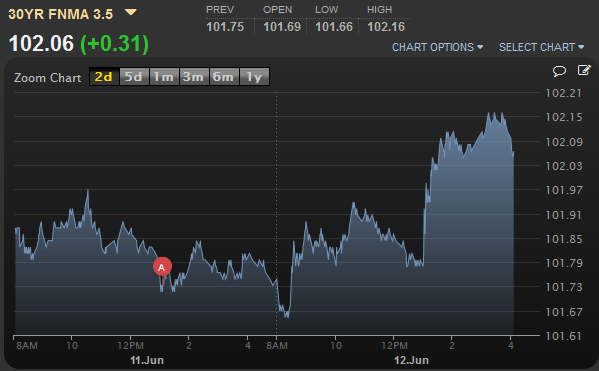Click the OPEN value 101.69
This screenshot has height=371, width=599.
click(282, 27)
